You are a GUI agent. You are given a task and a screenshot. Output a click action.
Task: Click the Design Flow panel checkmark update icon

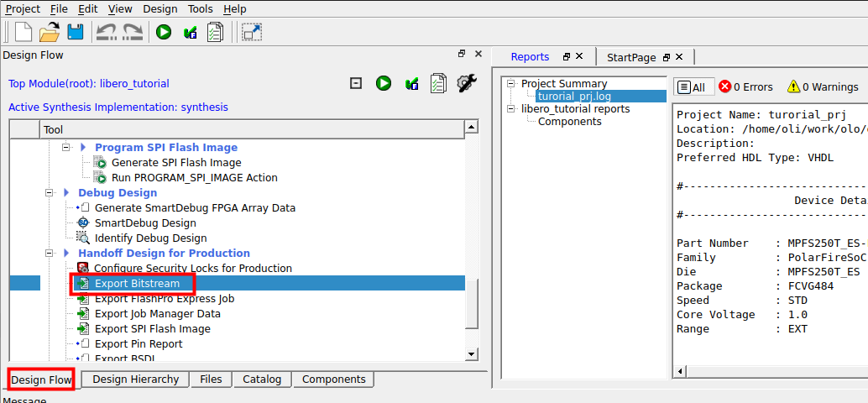(411, 84)
